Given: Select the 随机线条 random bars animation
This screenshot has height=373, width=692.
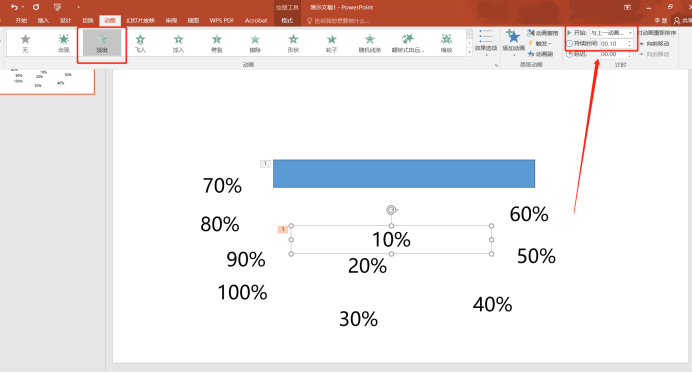Looking at the screenshot, I should (x=370, y=43).
